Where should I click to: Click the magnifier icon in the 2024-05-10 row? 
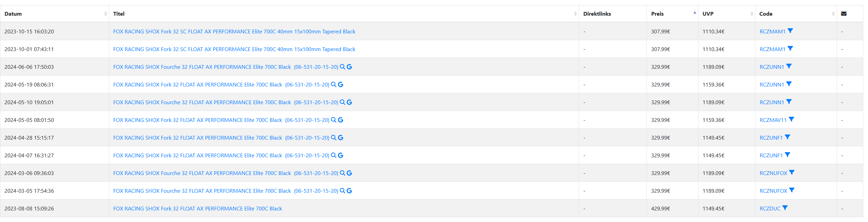click(343, 102)
